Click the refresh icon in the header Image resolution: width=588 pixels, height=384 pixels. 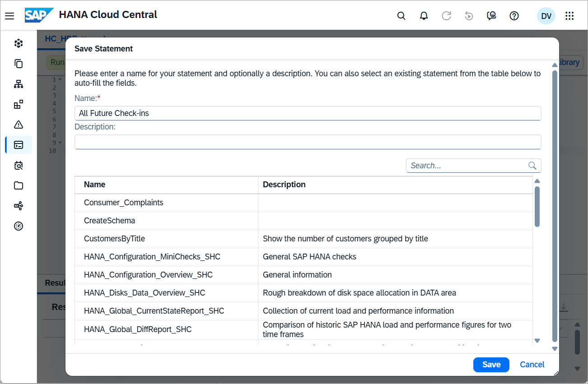446,16
